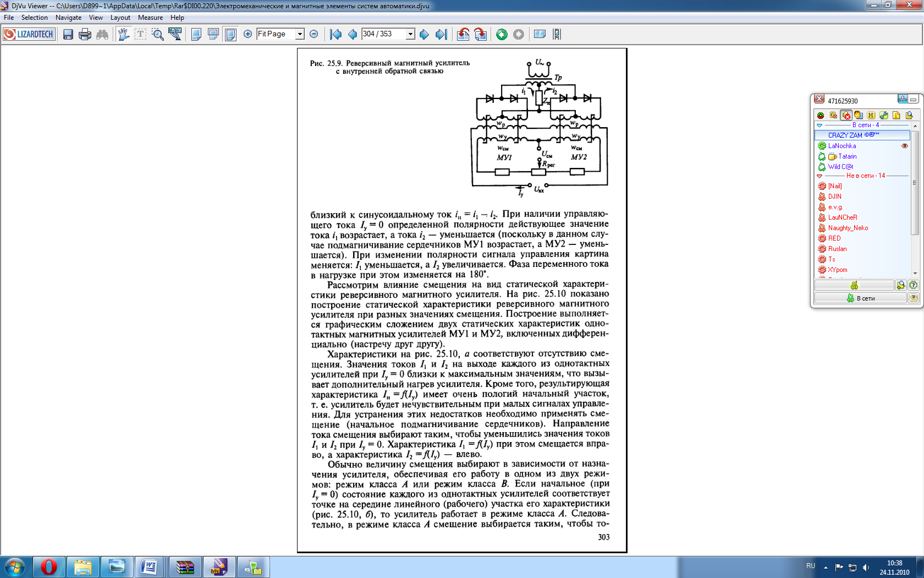924x578 pixels.
Task: Go to the last page
Action: [441, 34]
